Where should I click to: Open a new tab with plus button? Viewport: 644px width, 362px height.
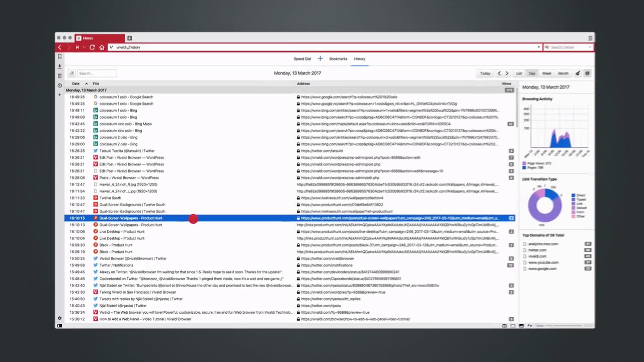tap(129, 38)
